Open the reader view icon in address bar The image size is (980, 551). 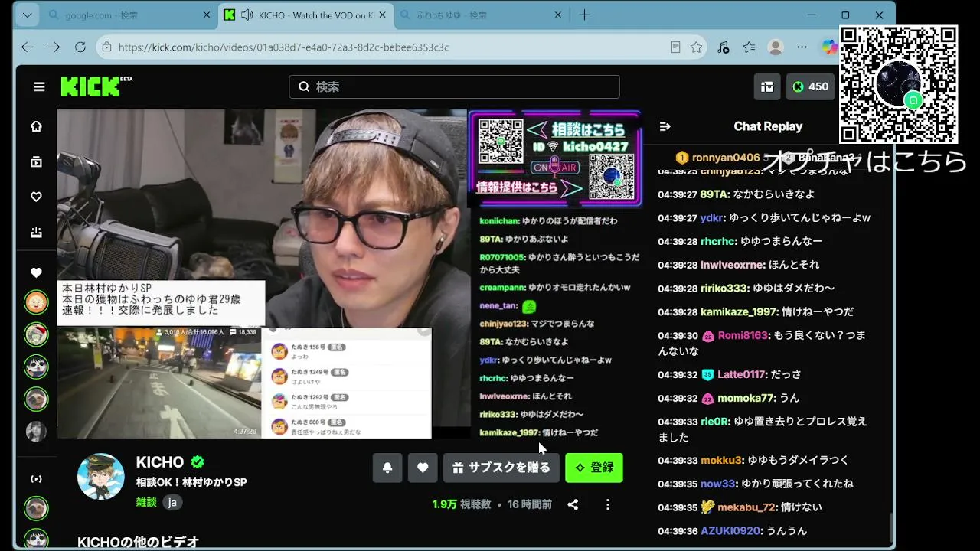675,47
